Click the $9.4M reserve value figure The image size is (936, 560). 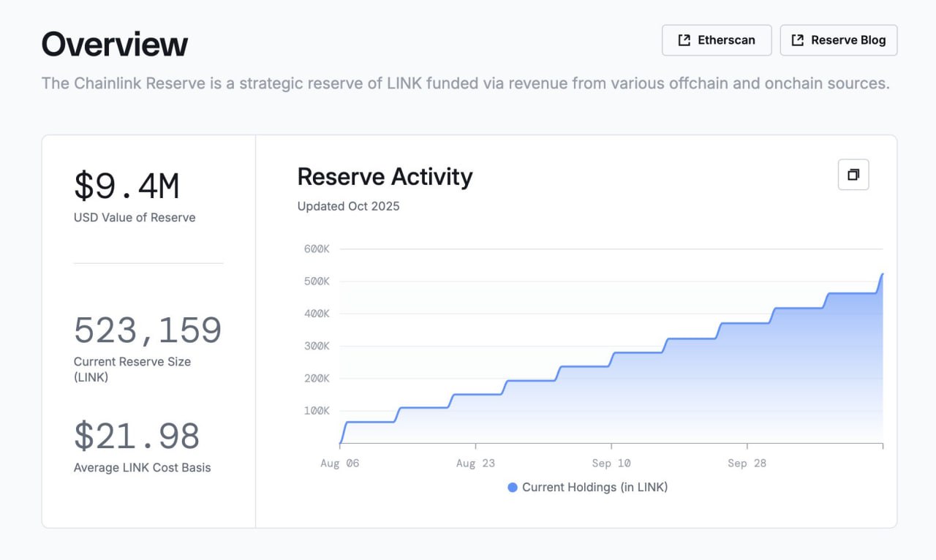pos(127,186)
